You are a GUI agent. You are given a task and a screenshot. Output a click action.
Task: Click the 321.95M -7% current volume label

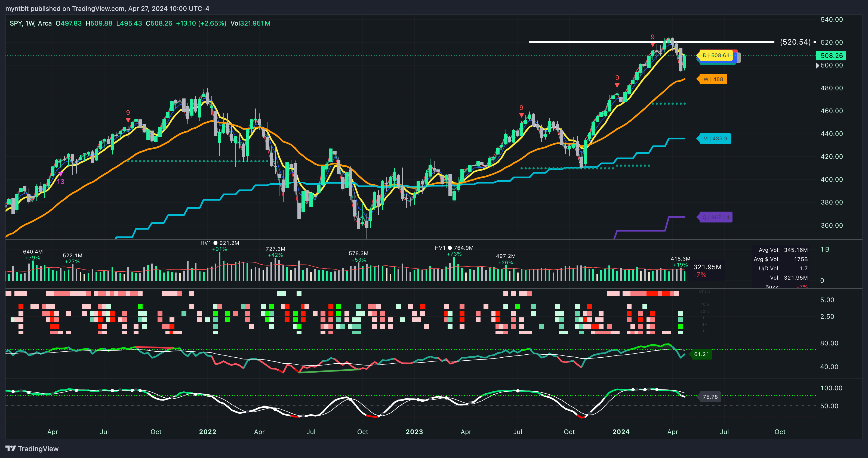(707, 271)
